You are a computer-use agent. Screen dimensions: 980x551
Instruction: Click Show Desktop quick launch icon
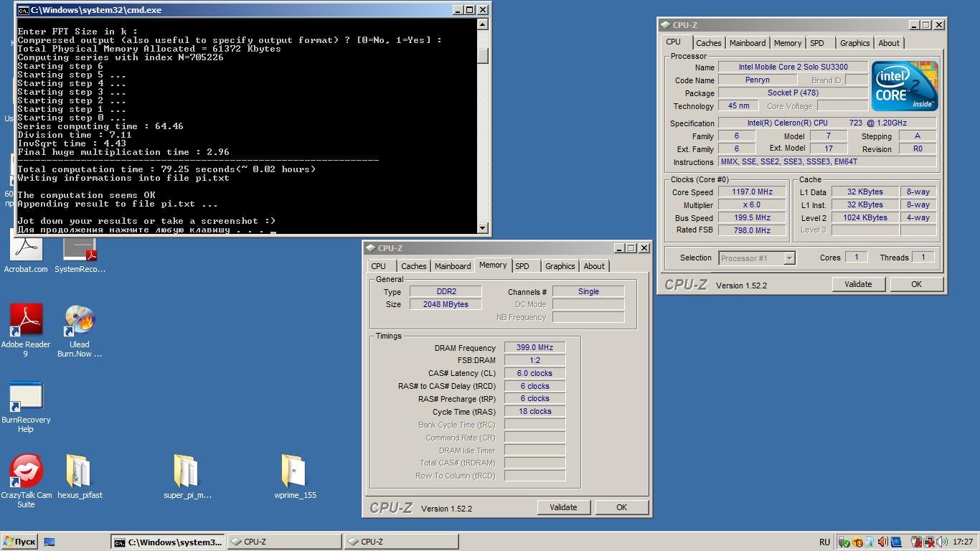pos(50,542)
